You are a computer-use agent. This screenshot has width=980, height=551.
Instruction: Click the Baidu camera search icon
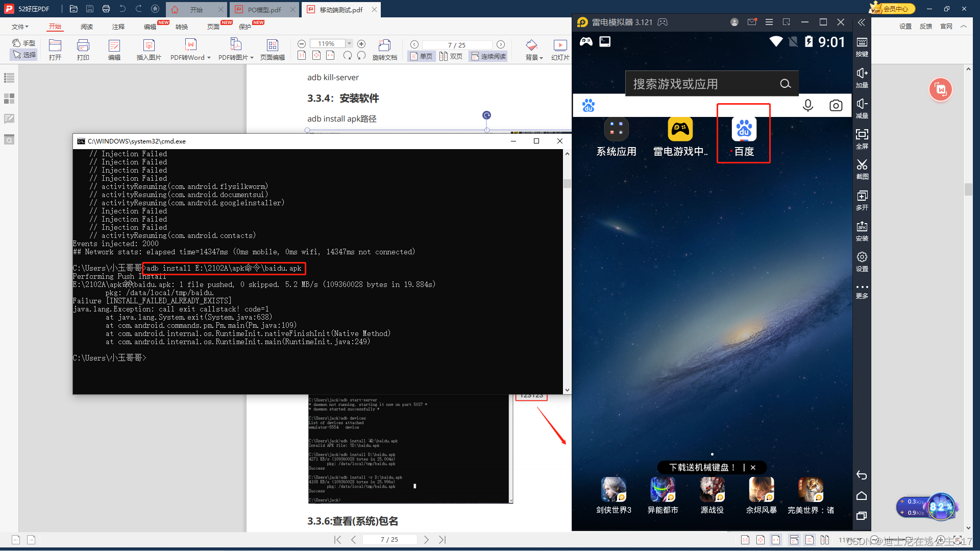click(x=836, y=106)
